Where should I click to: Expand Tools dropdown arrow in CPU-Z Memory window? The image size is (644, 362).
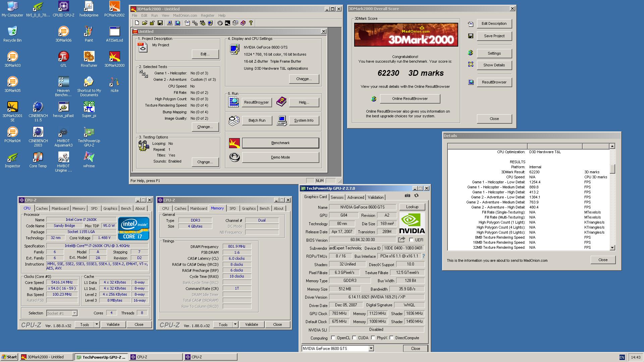(235, 324)
